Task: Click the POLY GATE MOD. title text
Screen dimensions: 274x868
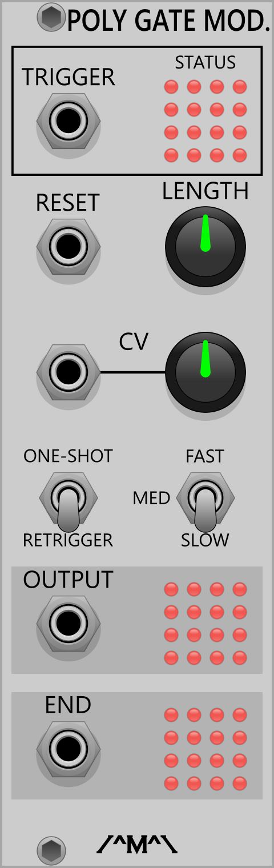Action: [168, 22]
